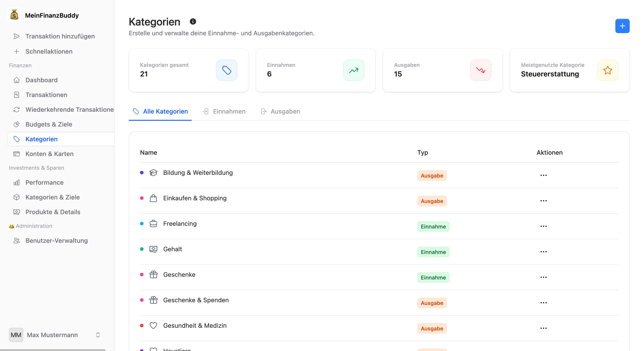Viewport: 644px width, 351px height.
Task: Toggle the color dot for Freelancing category
Action: pyautogui.click(x=142, y=224)
